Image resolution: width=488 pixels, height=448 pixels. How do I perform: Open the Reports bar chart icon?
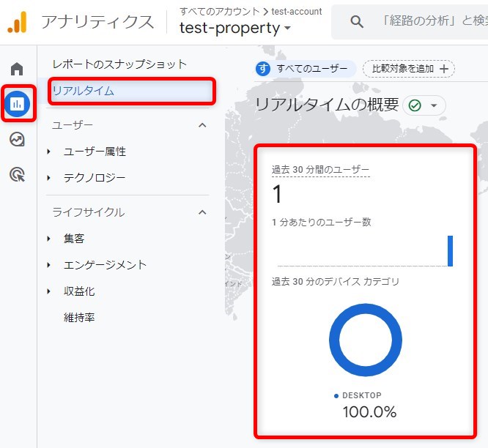click(x=17, y=105)
